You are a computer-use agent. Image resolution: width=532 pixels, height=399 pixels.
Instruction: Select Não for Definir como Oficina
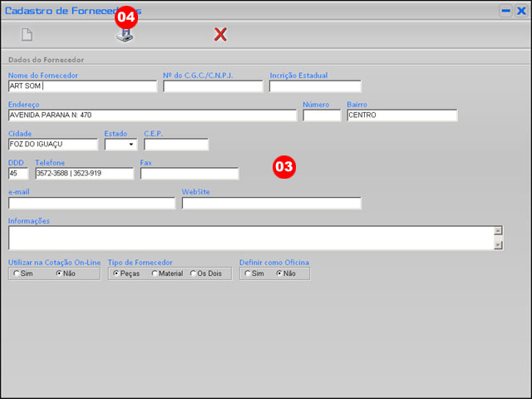279,273
